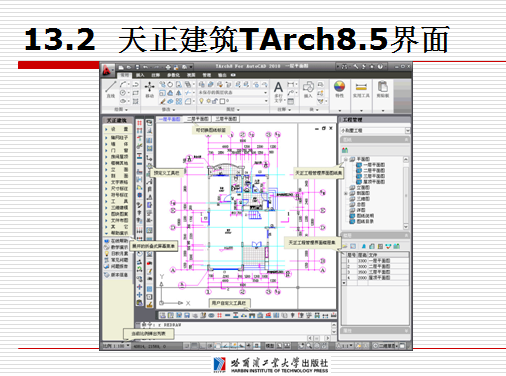Toggle the ribbon minimize button after 输出 tab
The width and height of the screenshot is (506, 376).
click(233, 75)
